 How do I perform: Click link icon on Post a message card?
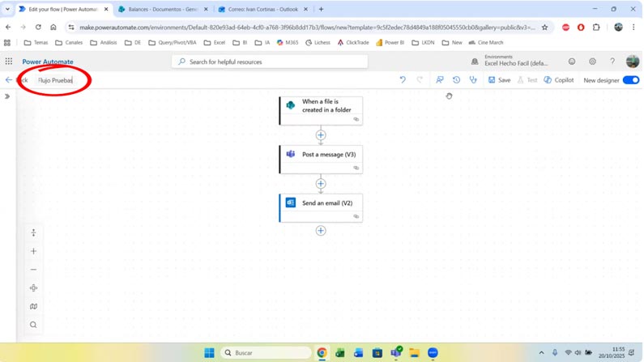tap(356, 168)
